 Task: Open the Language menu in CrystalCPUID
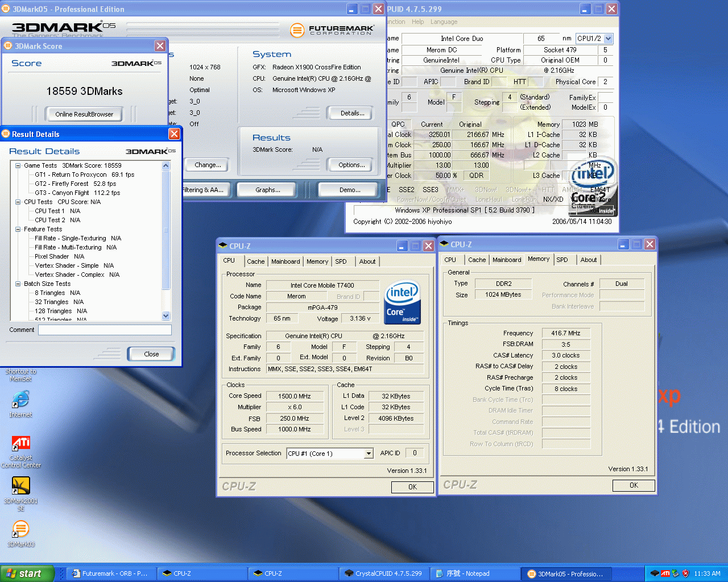click(x=444, y=22)
